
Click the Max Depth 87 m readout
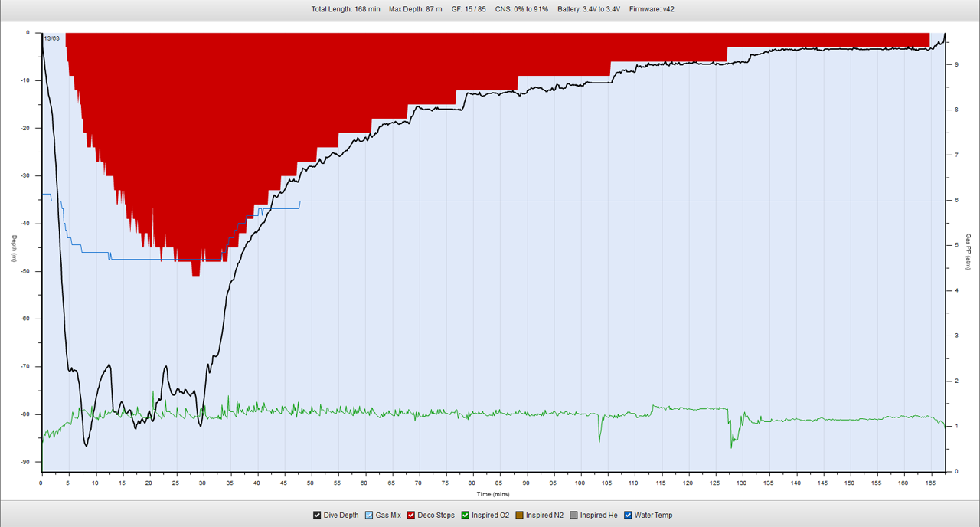[415, 10]
